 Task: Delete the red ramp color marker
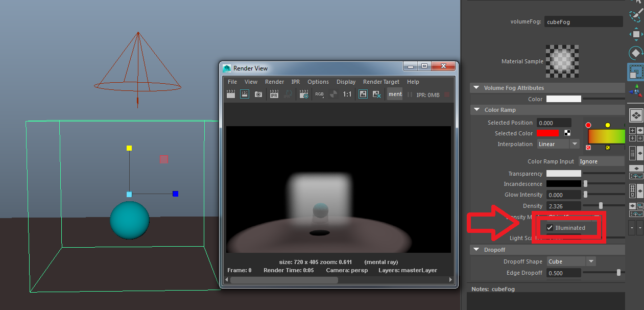[x=588, y=148]
